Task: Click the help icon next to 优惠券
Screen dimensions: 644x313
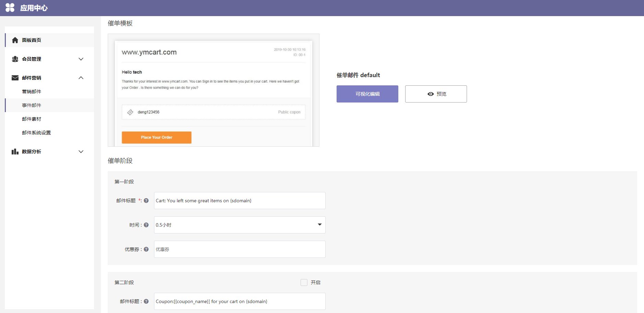Action: pos(146,249)
